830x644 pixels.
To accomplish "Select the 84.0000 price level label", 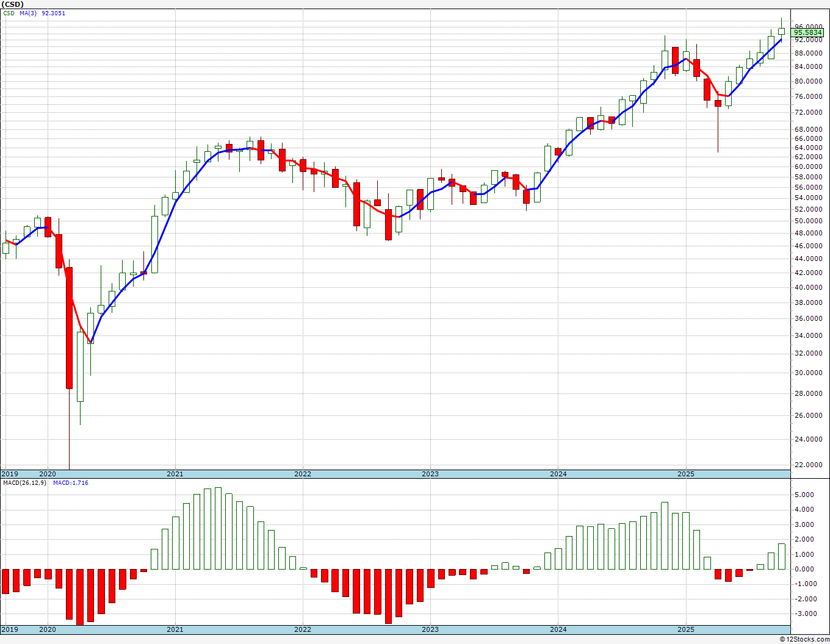I will [809, 67].
